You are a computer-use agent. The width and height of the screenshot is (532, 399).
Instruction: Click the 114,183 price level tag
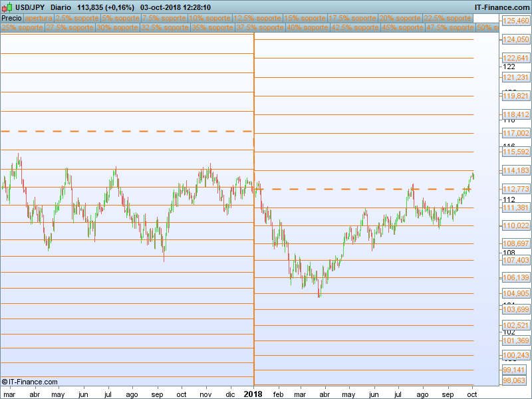pos(515,171)
